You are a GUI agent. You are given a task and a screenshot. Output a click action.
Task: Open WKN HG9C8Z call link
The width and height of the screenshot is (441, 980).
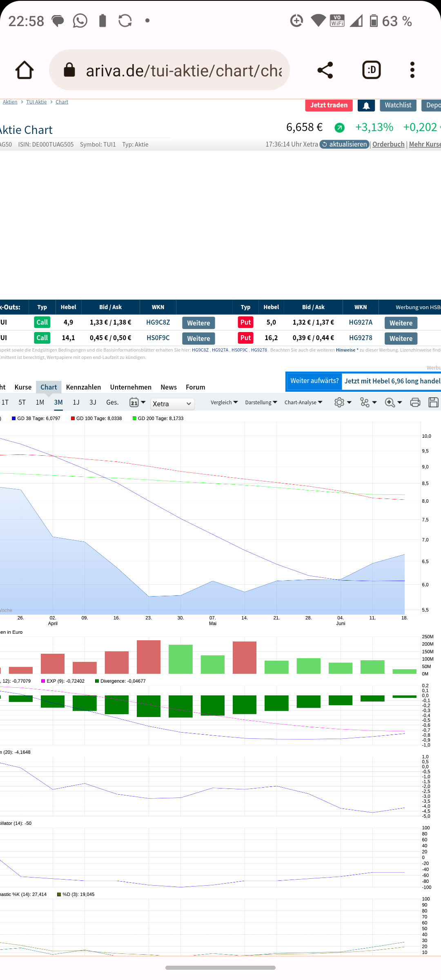(158, 322)
